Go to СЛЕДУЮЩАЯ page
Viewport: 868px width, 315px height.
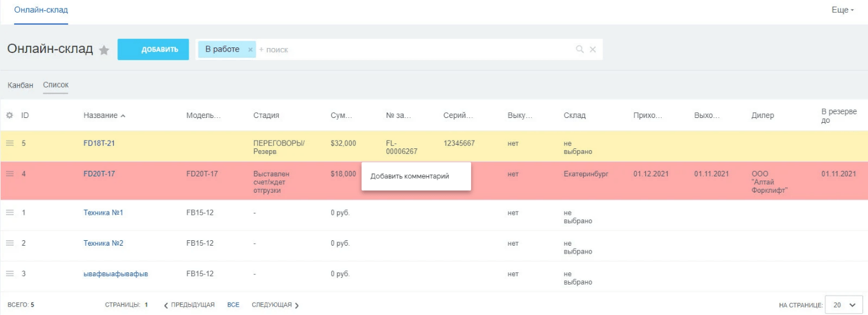275,305
